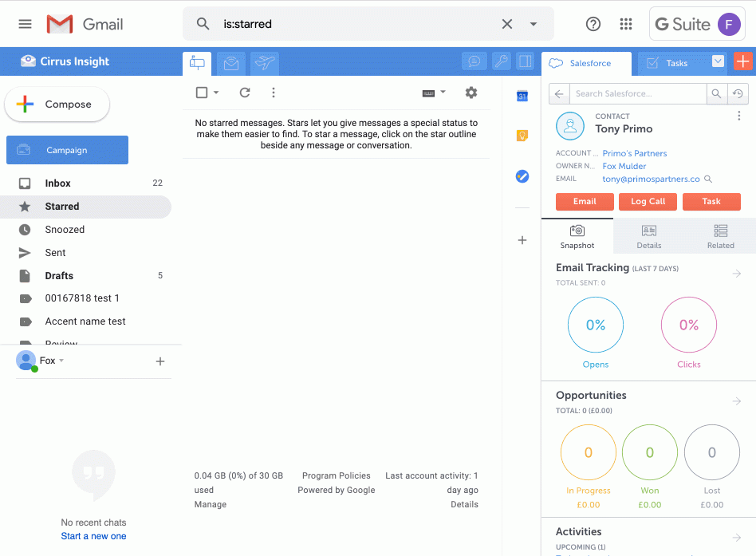Image resolution: width=756 pixels, height=556 pixels.
Task: Open the Tony Primo contact options menu
Action: (x=738, y=116)
